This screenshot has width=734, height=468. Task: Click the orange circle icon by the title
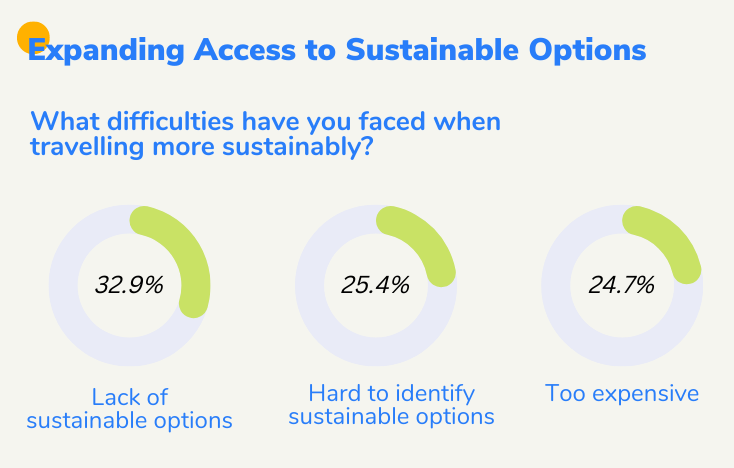tap(32, 36)
